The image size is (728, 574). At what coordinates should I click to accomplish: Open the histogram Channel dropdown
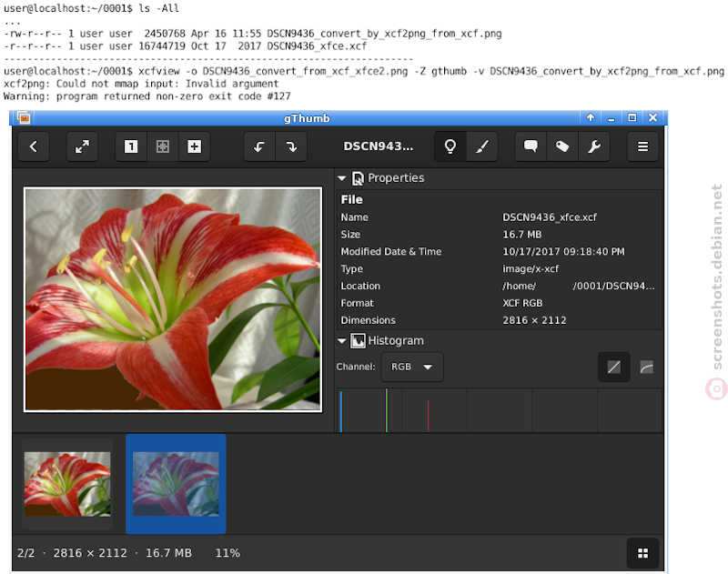pyautogui.click(x=412, y=367)
